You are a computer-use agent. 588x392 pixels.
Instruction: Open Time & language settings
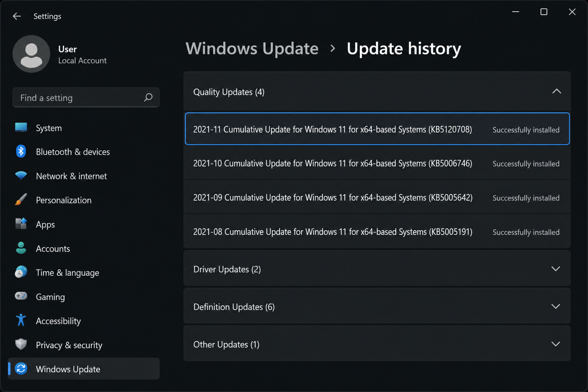pos(84,273)
